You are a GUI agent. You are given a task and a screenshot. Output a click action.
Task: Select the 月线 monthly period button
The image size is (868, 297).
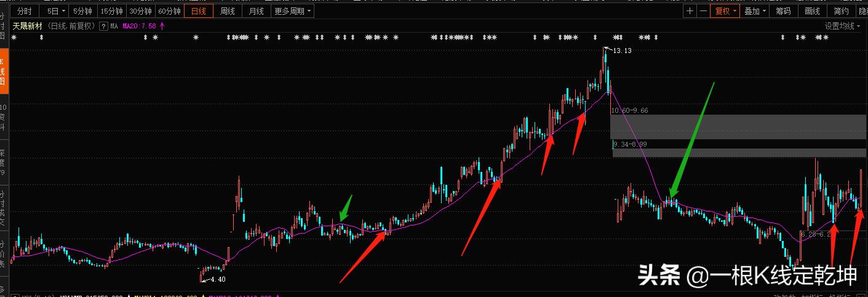tap(257, 11)
